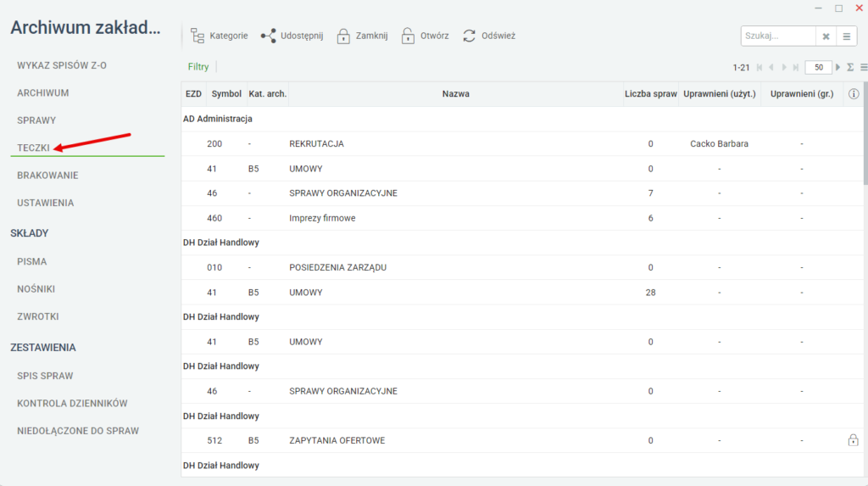Open ZWROTKI under SKŁADY

[37, 316]
